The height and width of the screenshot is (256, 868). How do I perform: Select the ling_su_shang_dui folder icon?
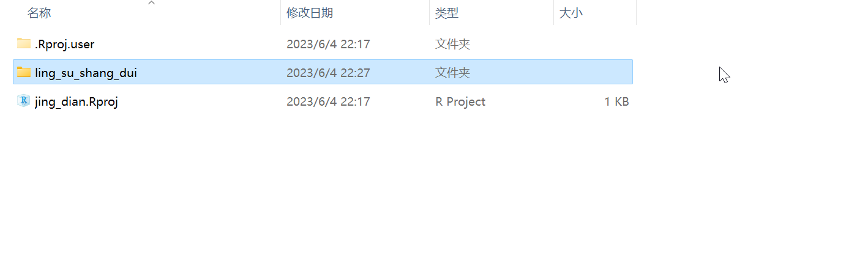(23, 72)
